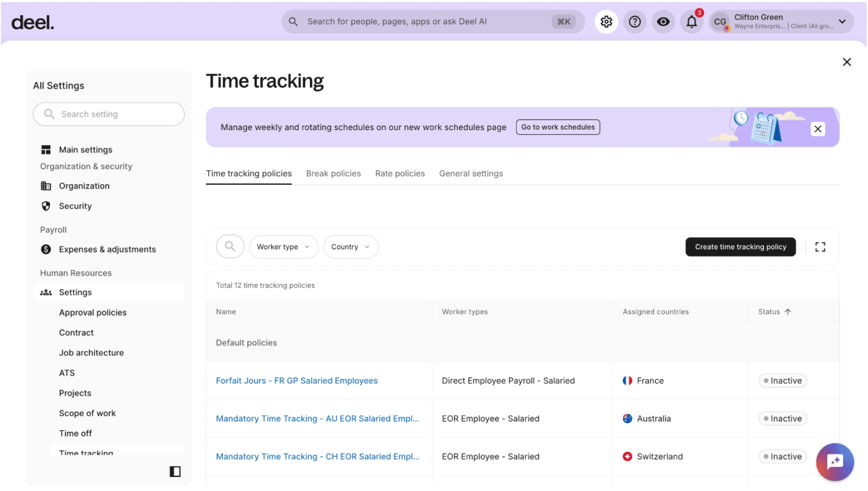Open Mandatory Time Tracking - CH EOR policy
The height and width of the screenshot is (491, 868).
coord(317,456)
